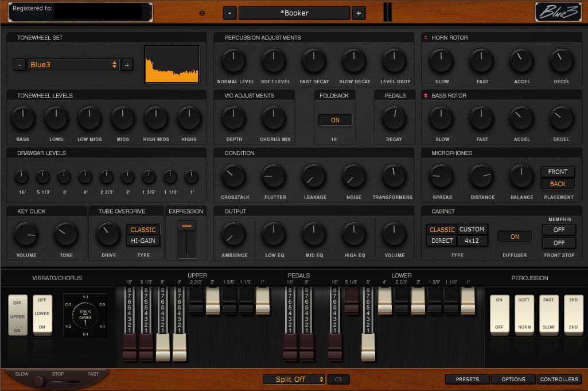Viewport: 588px width, 391px height.
Task: Click the Bass Rotor Decel knob
Action: pos(562,119)
